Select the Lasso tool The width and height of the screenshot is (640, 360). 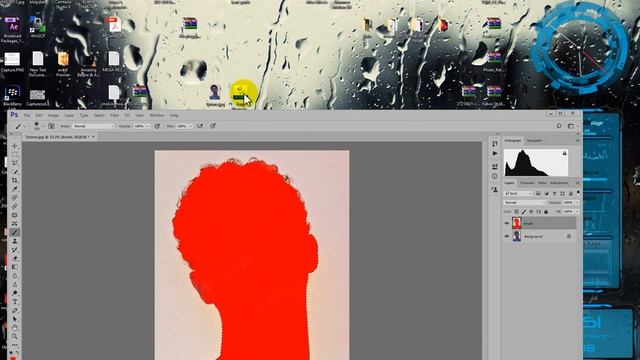pyautogui.click(x=15, y=163)
